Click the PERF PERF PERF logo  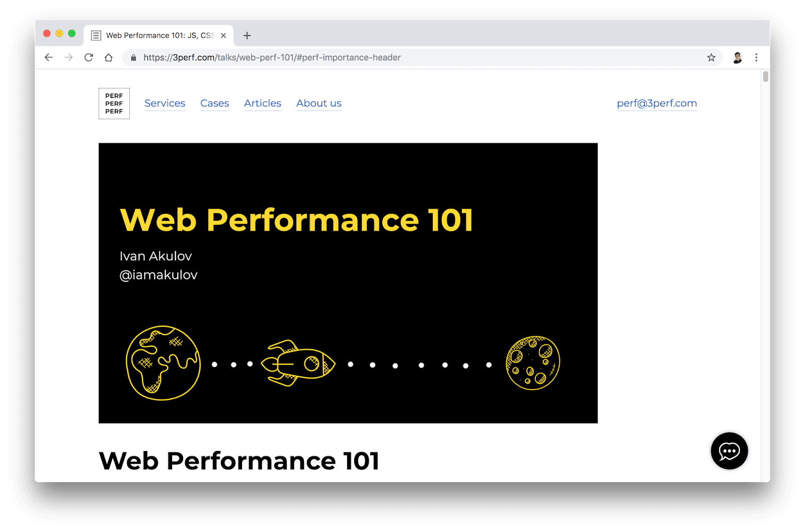point(114,104)
